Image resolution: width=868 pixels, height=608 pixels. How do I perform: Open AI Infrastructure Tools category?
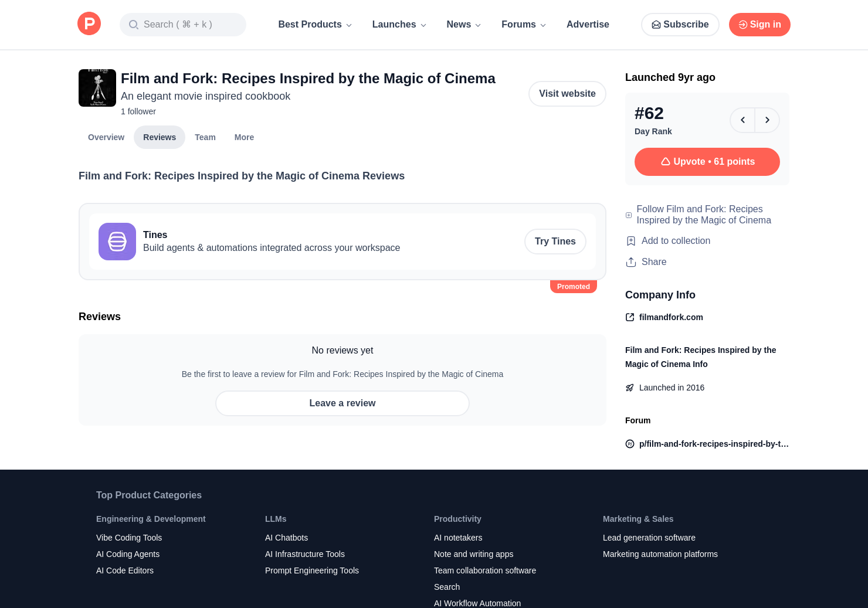[305, 554]
